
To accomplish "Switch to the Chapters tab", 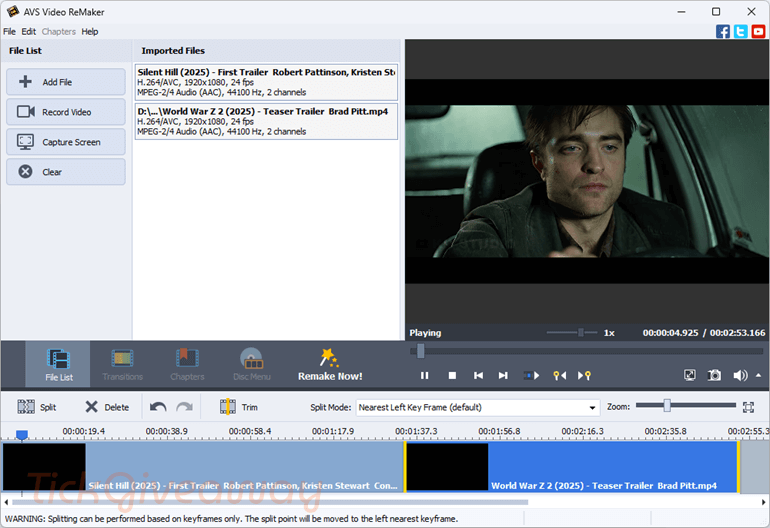I will point(187,364).
